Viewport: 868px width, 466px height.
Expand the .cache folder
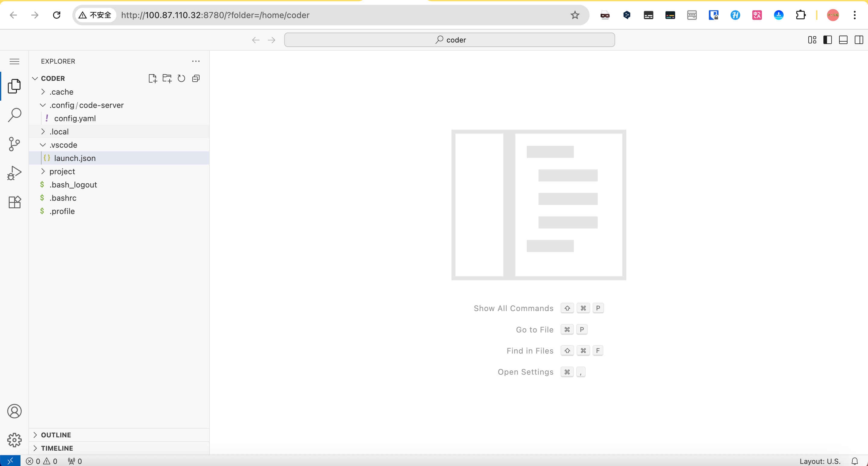tap(61, 92)
